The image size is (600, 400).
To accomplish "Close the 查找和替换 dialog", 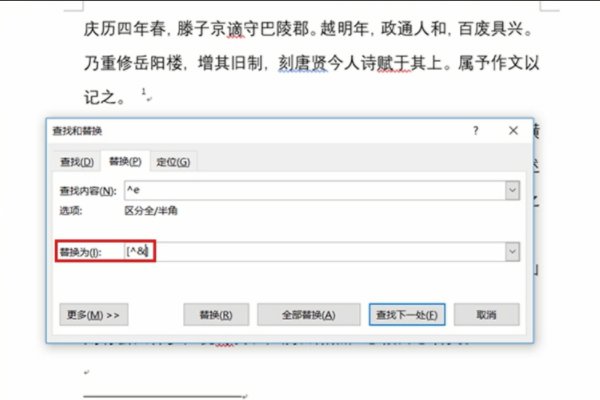I will [x=513, y=131].
